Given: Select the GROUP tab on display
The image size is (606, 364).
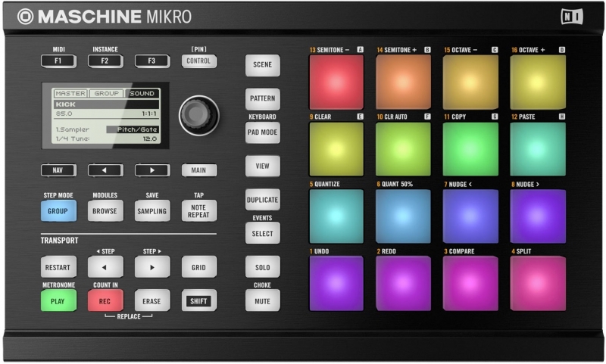Looking at the screenshot, I should pos(106,93).
